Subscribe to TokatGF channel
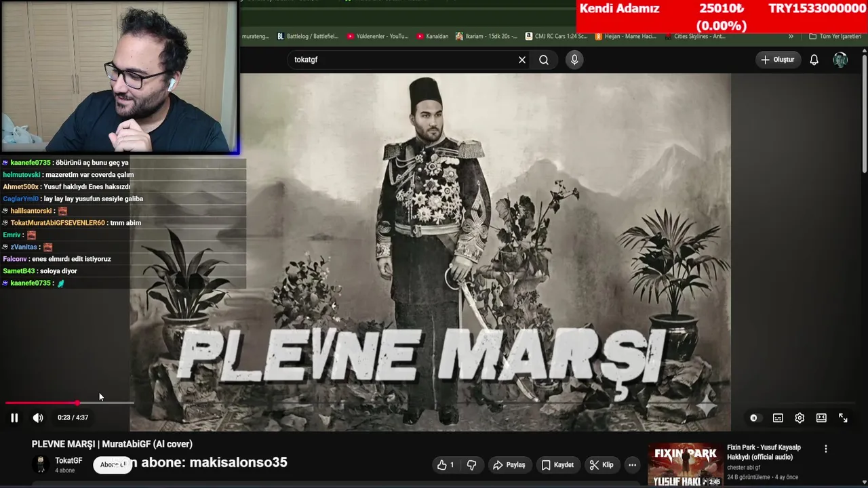The height and width of the screenshot is (488, 868). point(113,464)
